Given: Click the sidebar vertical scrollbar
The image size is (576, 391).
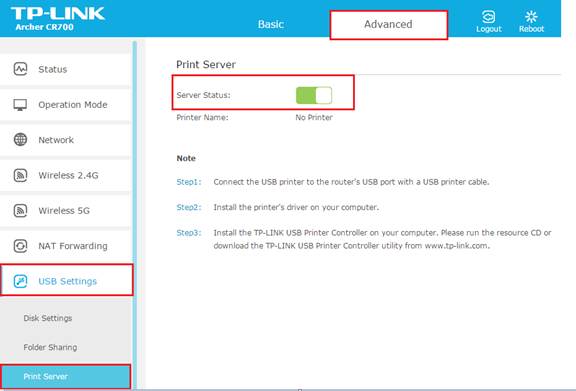Looking at the screenshot, I should click(135, 215).
